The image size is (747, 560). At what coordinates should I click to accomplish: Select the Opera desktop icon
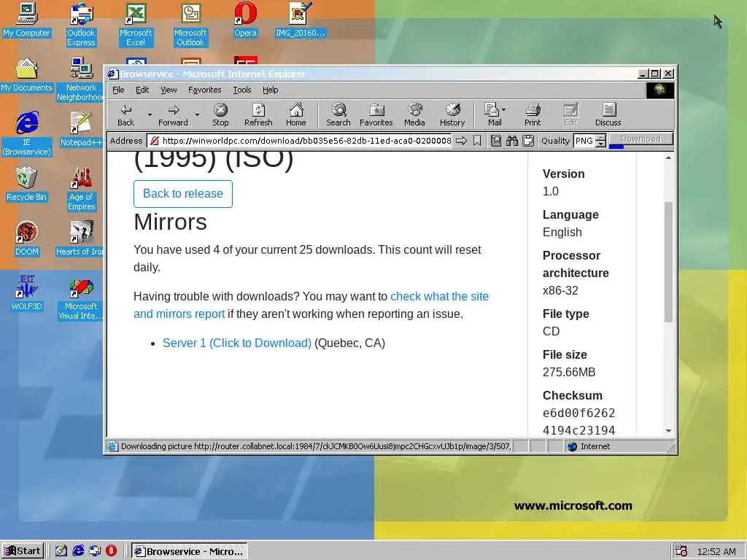(x=245, y=20)
